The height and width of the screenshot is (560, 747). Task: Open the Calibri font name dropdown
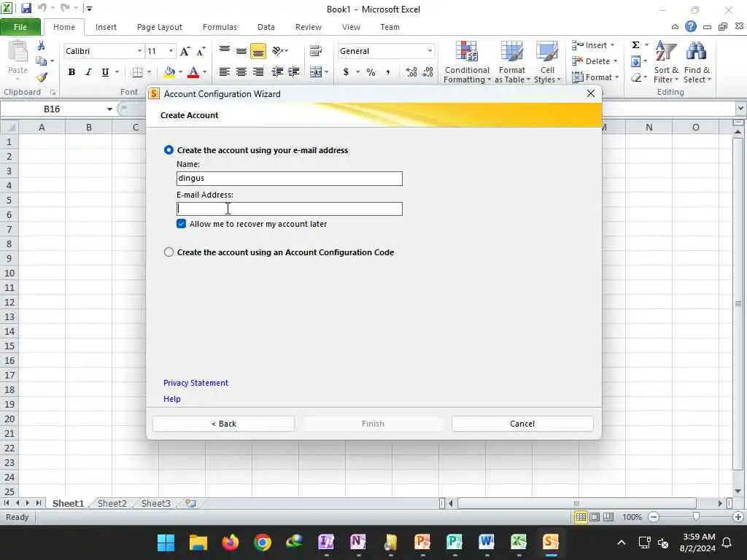point(139,51)
